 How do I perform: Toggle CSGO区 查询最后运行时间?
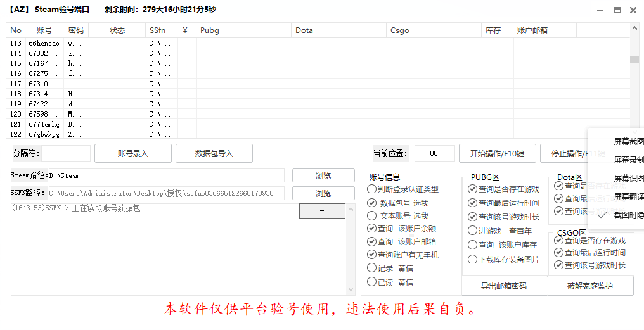pyautogui.click(x=589, y=252)
